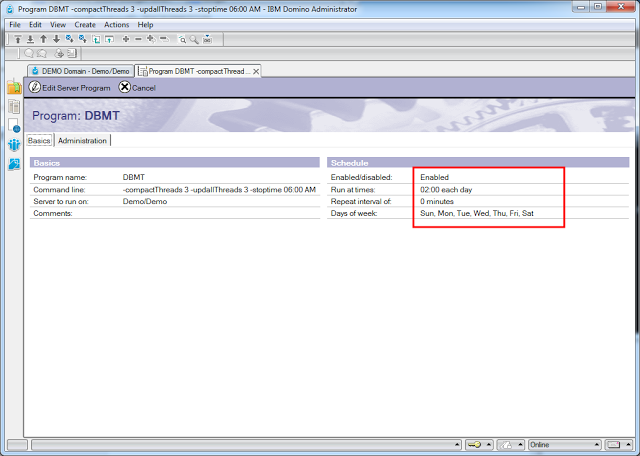
Task: Click the Edit Server Program pencil icon
Action: click(35, 88)
